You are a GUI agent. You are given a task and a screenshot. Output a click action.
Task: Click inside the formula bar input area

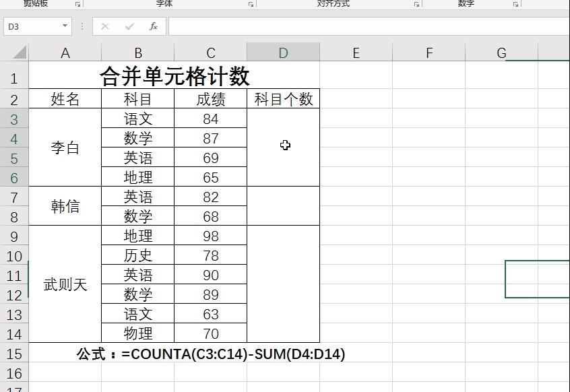(x=337, y=26)
